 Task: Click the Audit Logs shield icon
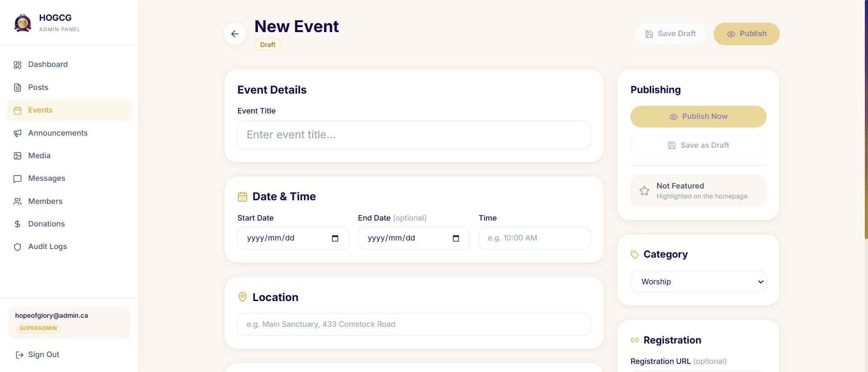click(x=18, y=247)
